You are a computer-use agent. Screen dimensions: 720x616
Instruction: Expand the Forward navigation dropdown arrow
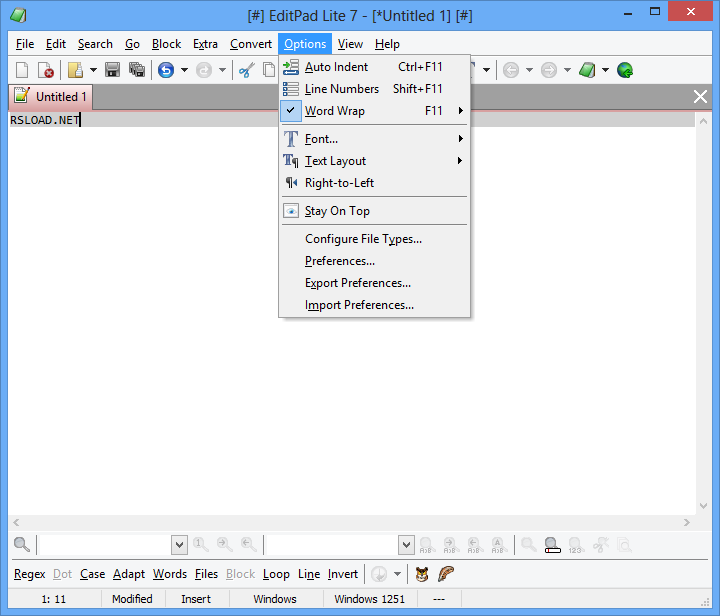tap(567, 70)
